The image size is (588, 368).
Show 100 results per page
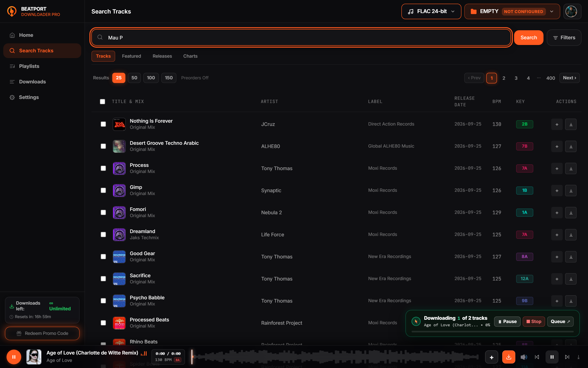click(x=151, y=78)
